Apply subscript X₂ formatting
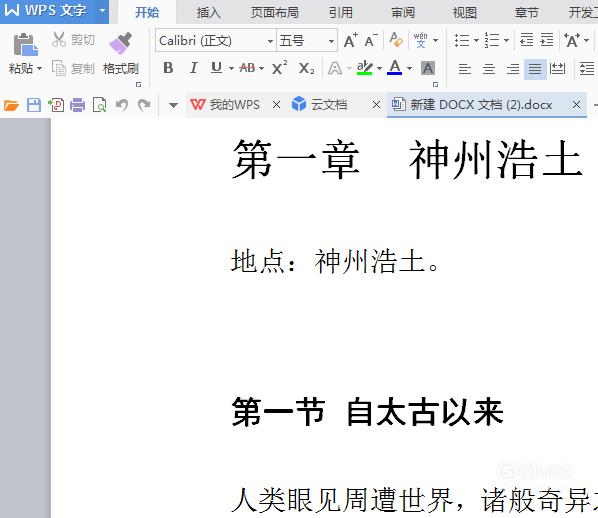Viewport: 598px width, 518px height. (x=307, y=69)
